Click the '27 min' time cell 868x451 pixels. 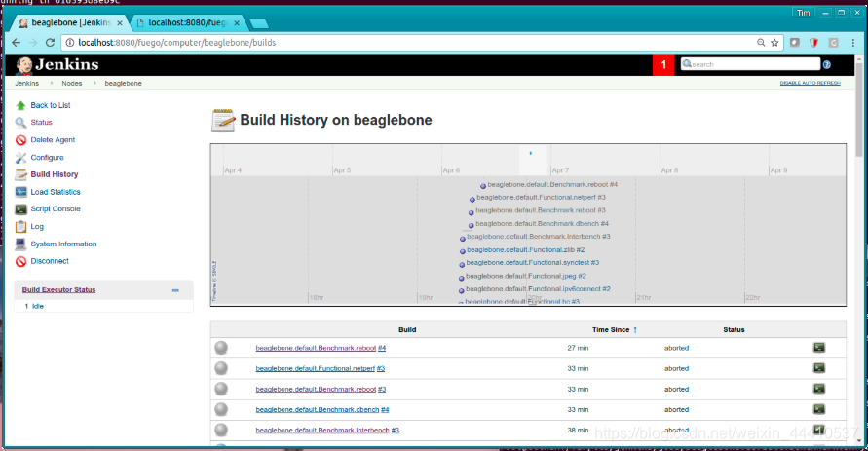578,348
